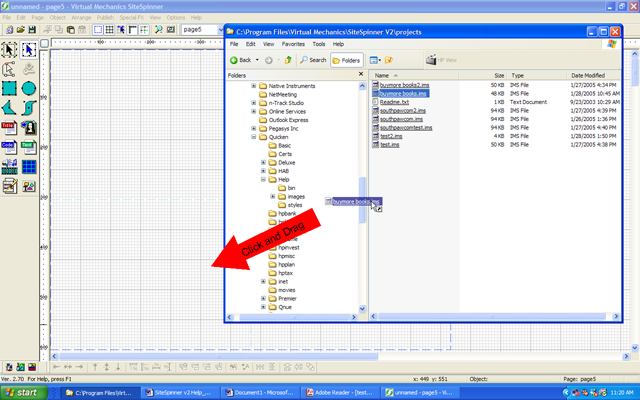Sort files by Date Modified column header
The image size is (640, 400).
click(590, 75)
